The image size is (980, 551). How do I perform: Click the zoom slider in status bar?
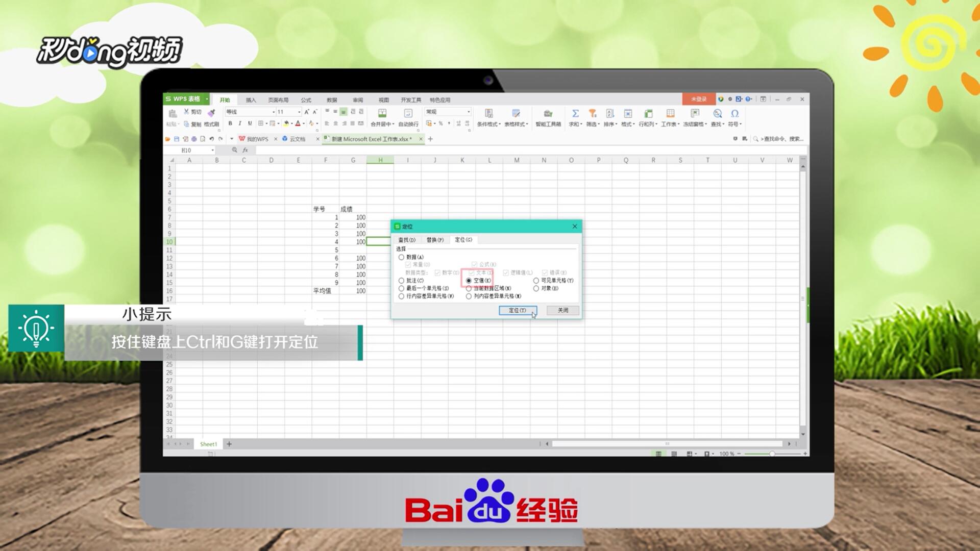click(x=772, y=454)
